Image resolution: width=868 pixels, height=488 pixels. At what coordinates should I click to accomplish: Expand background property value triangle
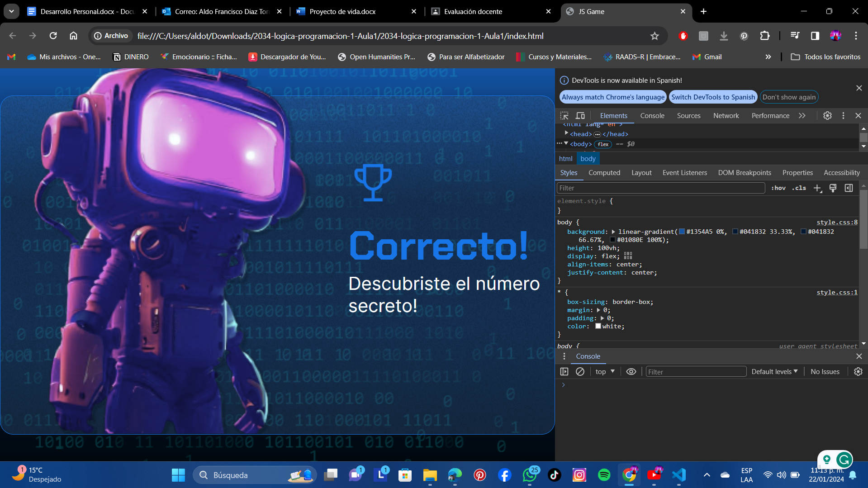click(x=613, y=232)
